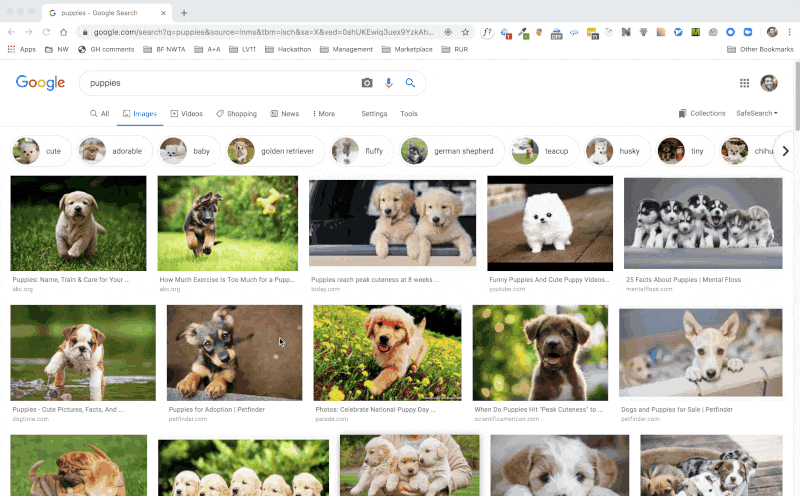The height and width of the screenshot is (496, 800).
Task: Filter by fluffy chip
Action: coord(362,151)
